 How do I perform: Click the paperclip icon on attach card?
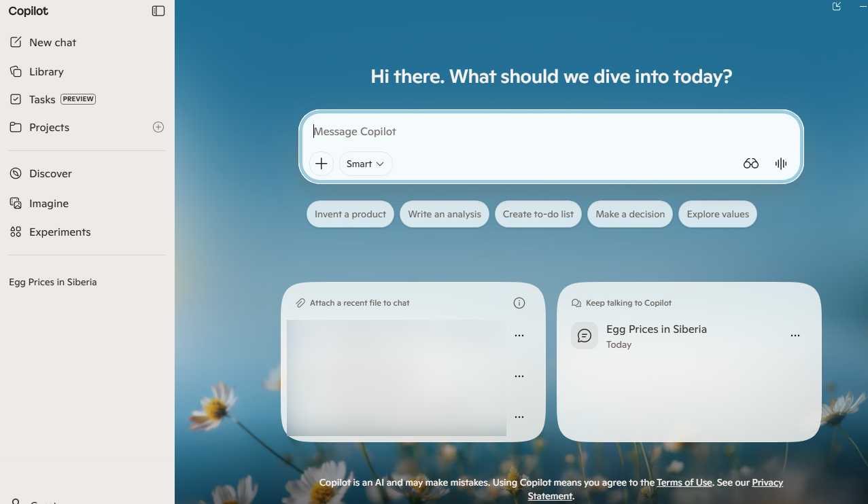click(x=300, y=303)
